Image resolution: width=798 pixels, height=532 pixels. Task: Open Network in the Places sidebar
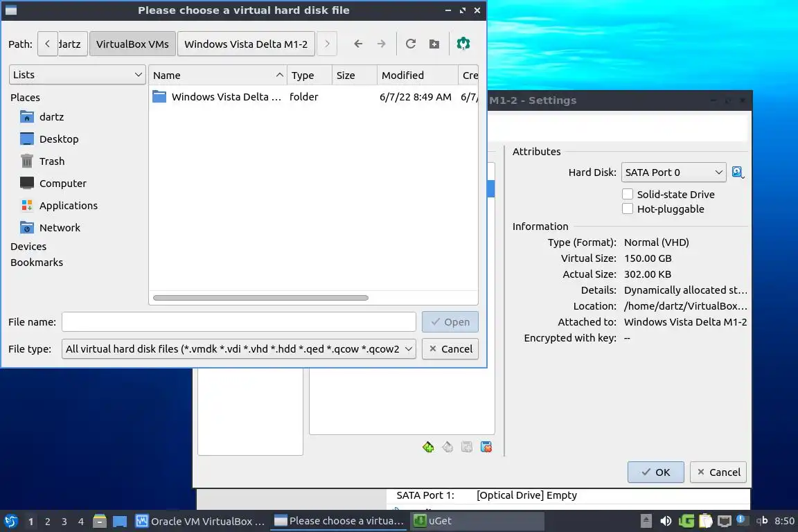(x=50, y=228)
